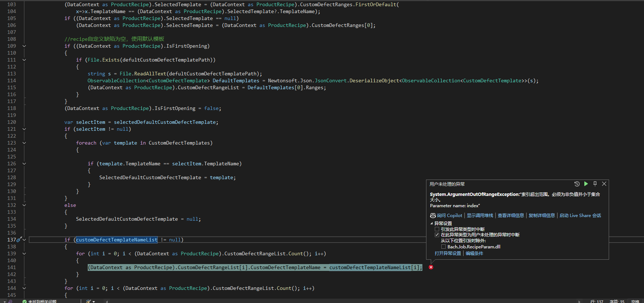The width and height of the screenshot is (644, 303).
Task: Collapse the code block at line 109
Action: click(24, 46)
